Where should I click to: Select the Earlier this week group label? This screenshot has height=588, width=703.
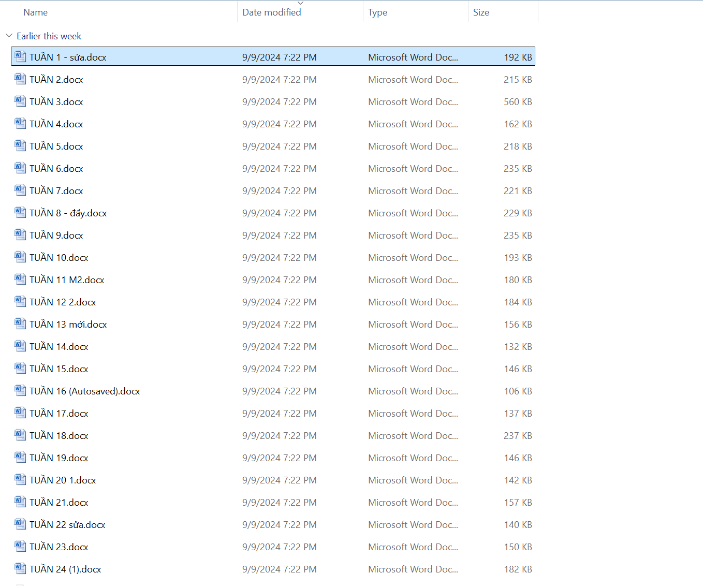(49, 36)
